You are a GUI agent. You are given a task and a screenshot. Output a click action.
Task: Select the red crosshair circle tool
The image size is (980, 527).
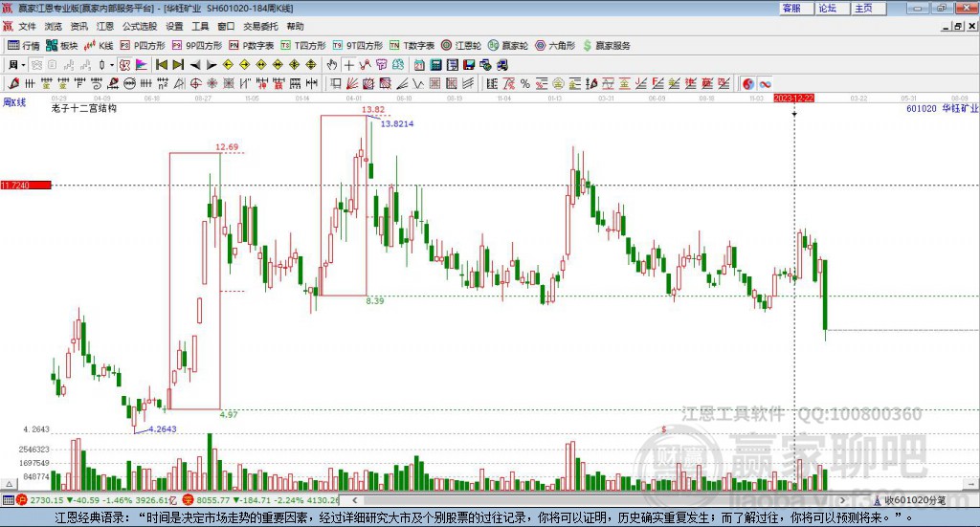pos(195,83)
